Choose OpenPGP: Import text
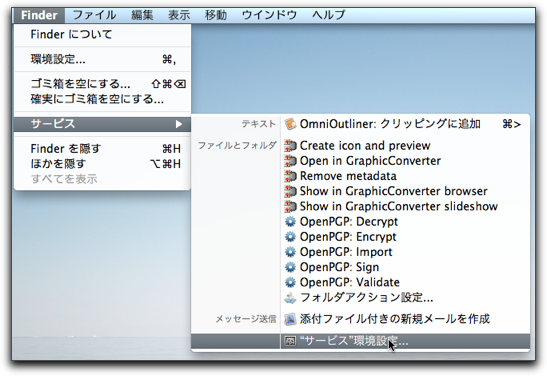This screenshot has width=547, height=376. tap(346, 252)
